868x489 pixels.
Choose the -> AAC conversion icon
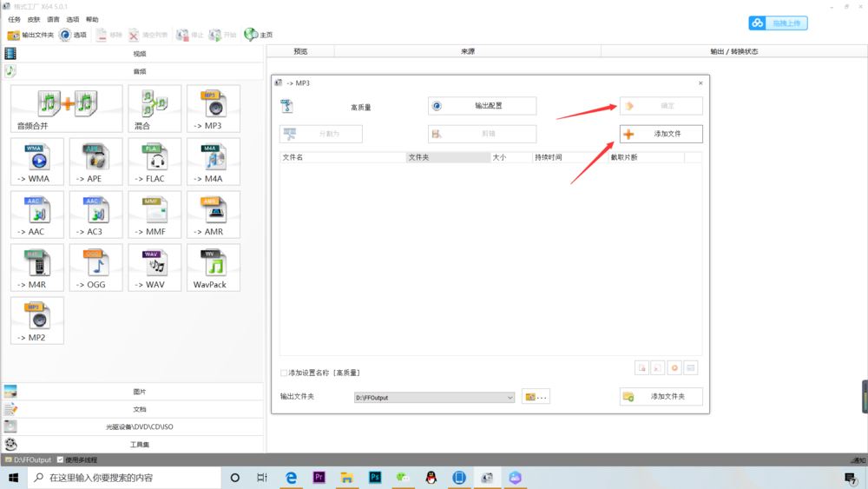tap(37, 215)
